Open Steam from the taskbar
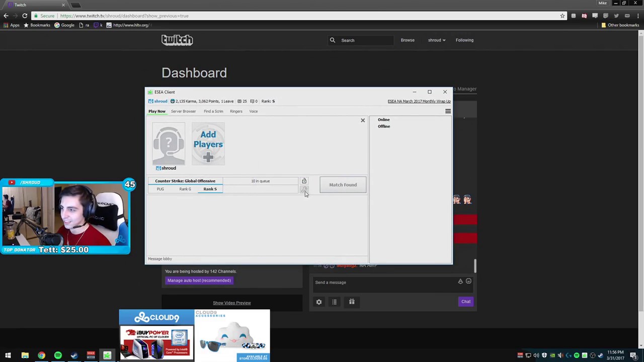Viewport: 644px width, 362px height. pyautogui.click(x=74, y=355)
